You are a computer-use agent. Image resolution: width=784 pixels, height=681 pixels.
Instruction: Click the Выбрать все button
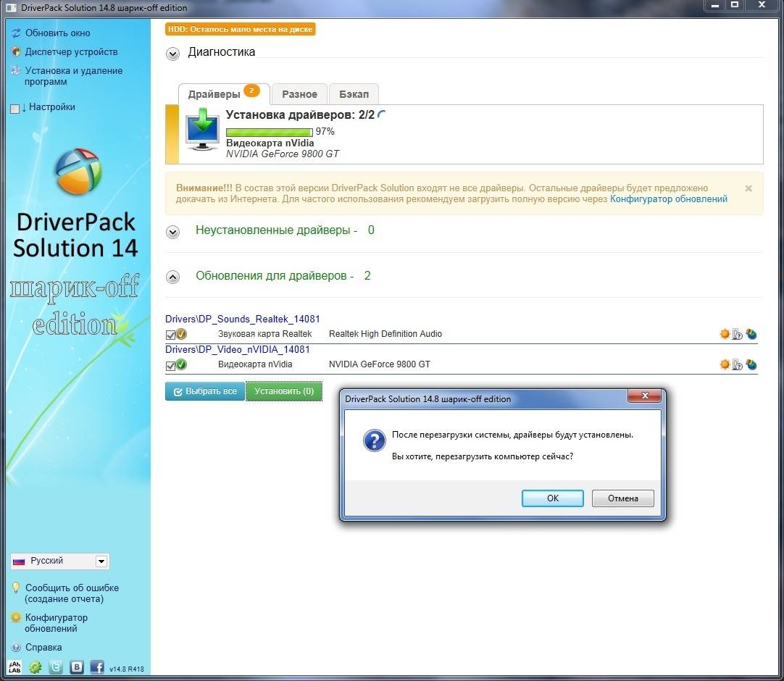coord(205,391)
